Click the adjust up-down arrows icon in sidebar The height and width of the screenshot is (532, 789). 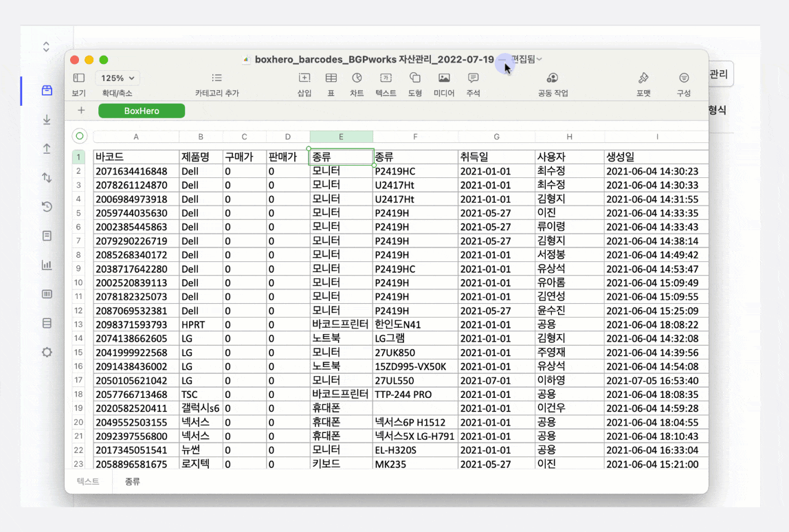[47, 177]
